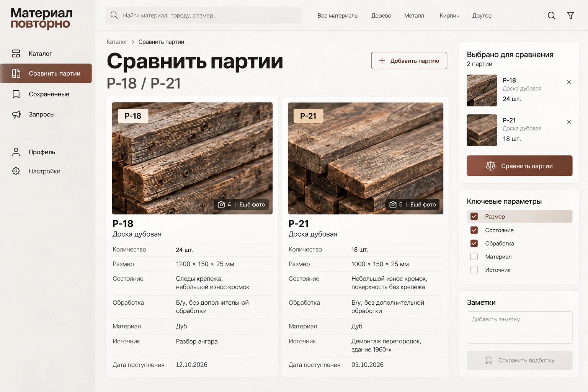Open Ещё фото for P-18
This screenshot has width=588, height=392.
252,204
